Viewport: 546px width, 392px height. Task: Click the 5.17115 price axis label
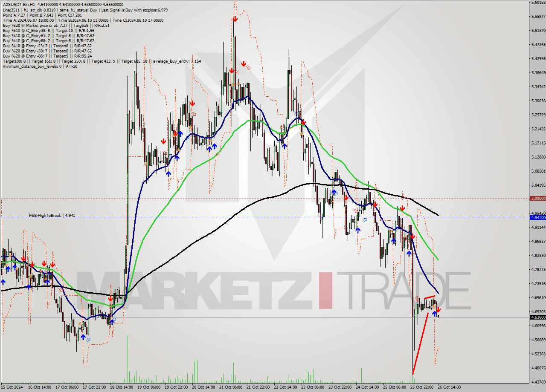pos(538,143)
